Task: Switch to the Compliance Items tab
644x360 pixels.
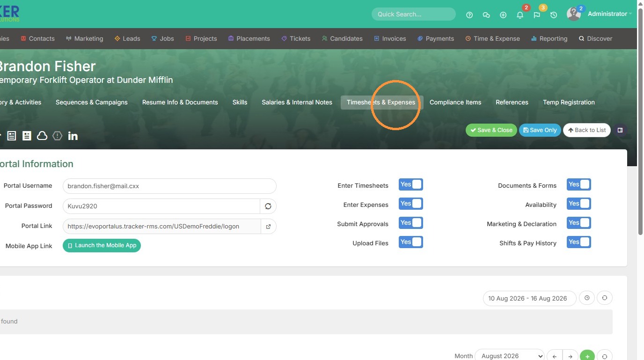Action: [x=455, y=103]
